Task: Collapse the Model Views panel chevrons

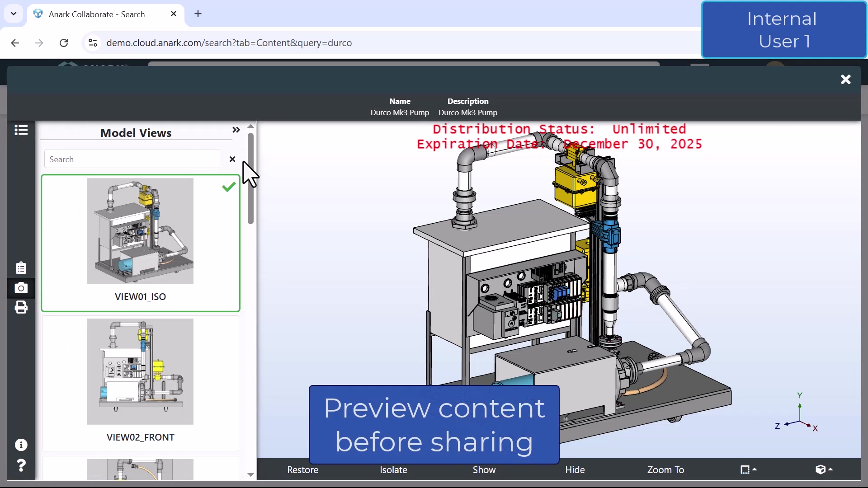Action: point(236,130)
